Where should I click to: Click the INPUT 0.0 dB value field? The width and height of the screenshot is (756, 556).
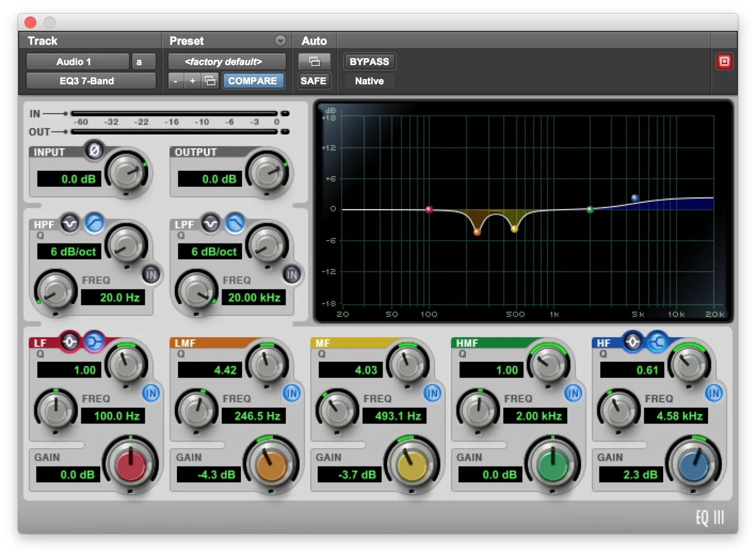pyautogui.click(x=69, y=179)
